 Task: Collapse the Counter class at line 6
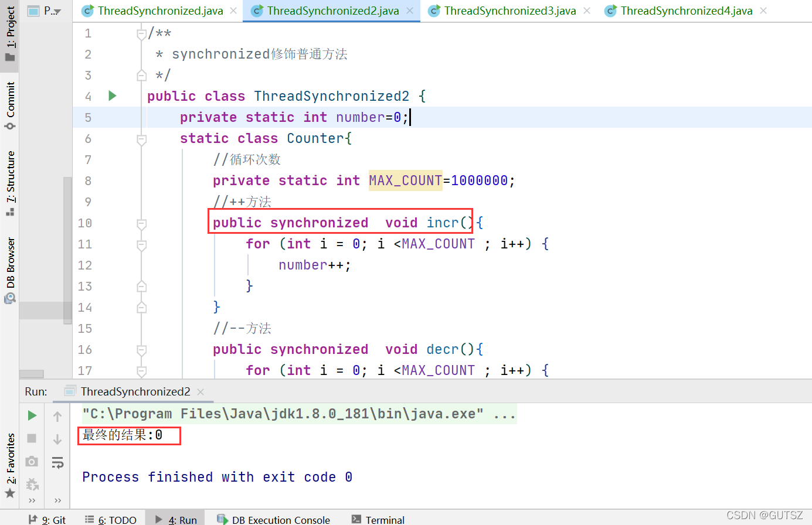pos(141,139)
